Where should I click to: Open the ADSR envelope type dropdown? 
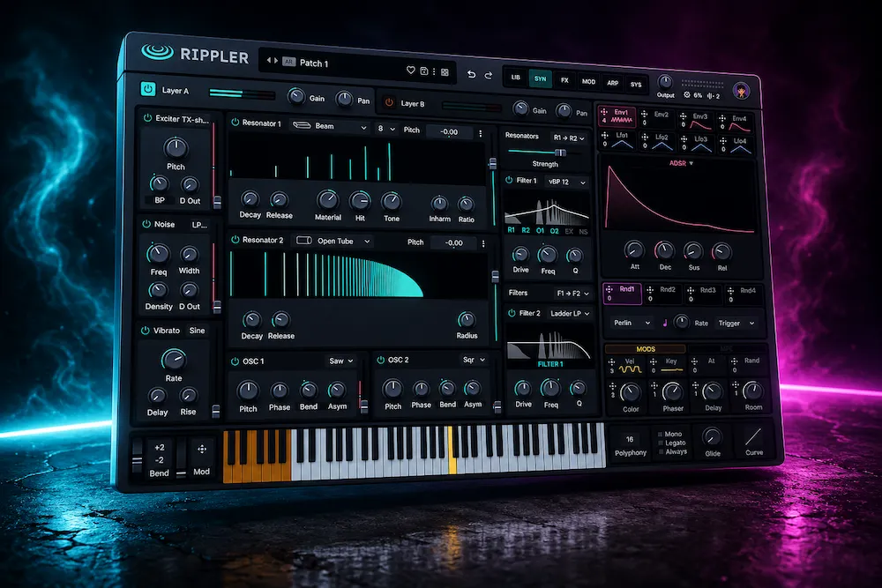(x=681, y=163)
